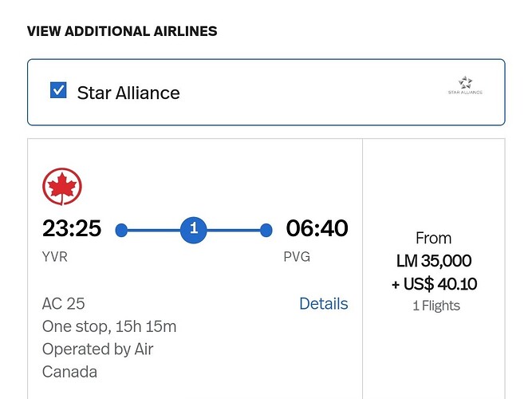Click the 23:25 departure time
The image size is (532, 399).
tap(72, 229)
